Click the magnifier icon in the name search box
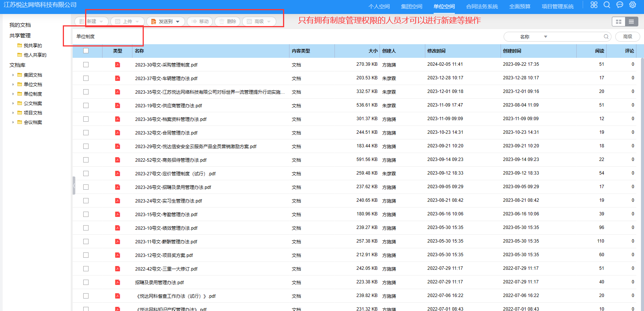 (606, 37)
